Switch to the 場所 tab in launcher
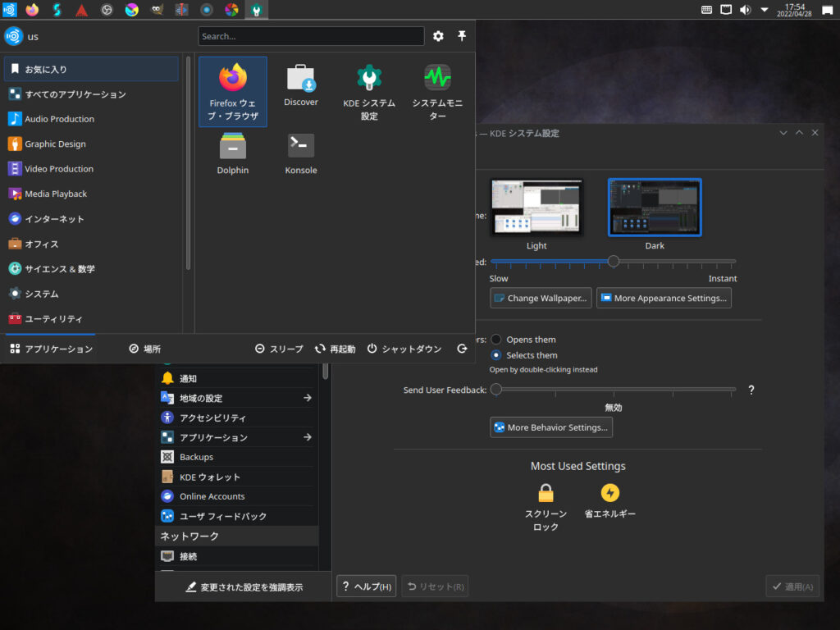The width and height of the screenshot is (840, 630). (x=144, y=348)
